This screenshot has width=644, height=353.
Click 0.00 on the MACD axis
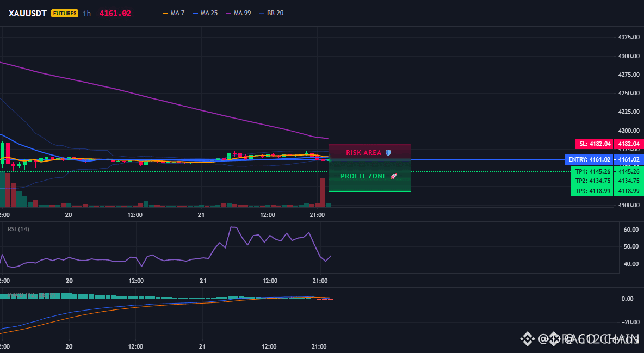[627, 299]
